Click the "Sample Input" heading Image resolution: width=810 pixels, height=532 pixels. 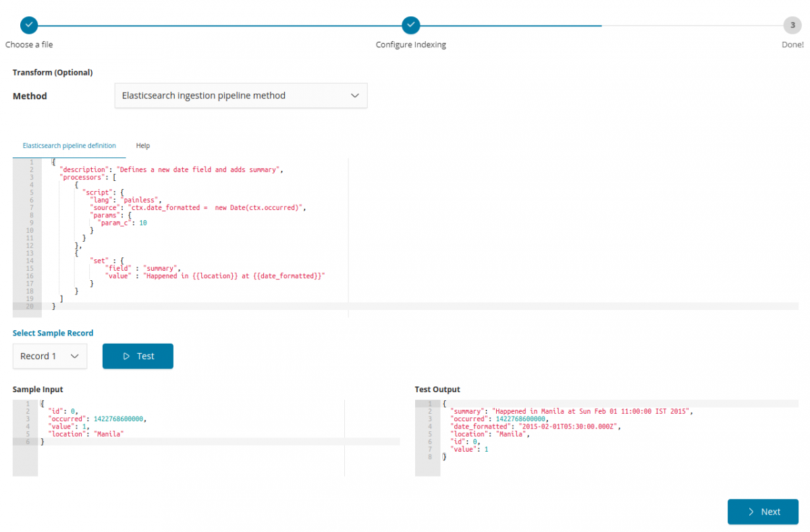tap(38, 390)
